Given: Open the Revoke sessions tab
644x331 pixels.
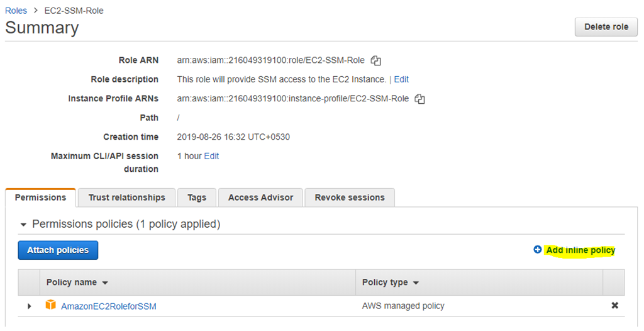Looking at the screenshot, I should click(350, 198).
